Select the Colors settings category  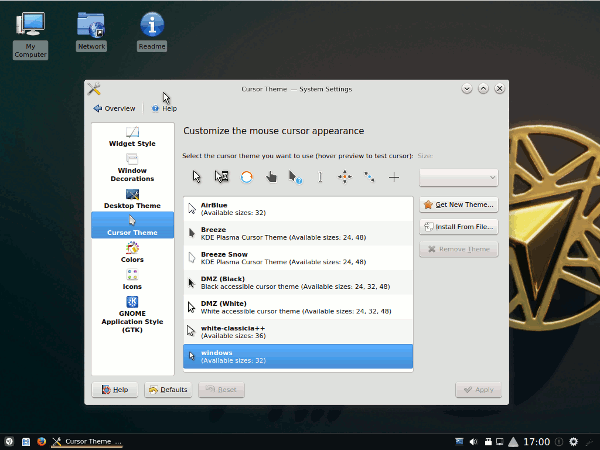[x=132, y=252]
